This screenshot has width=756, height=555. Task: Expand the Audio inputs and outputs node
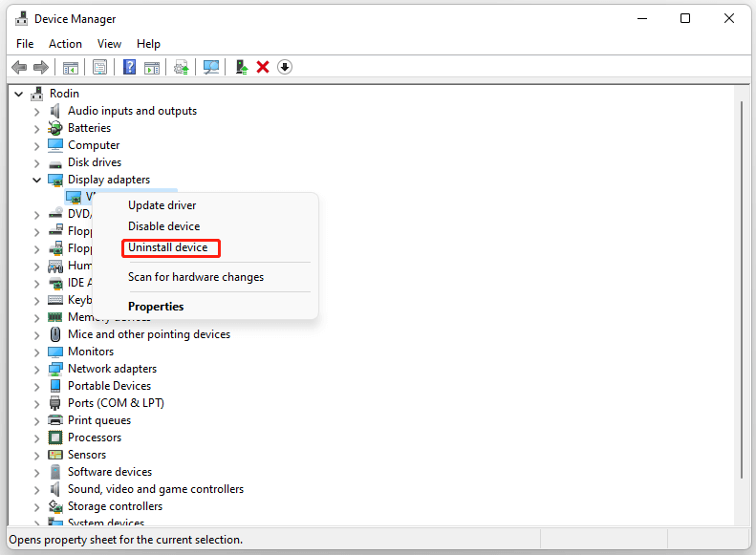[37, 111]
